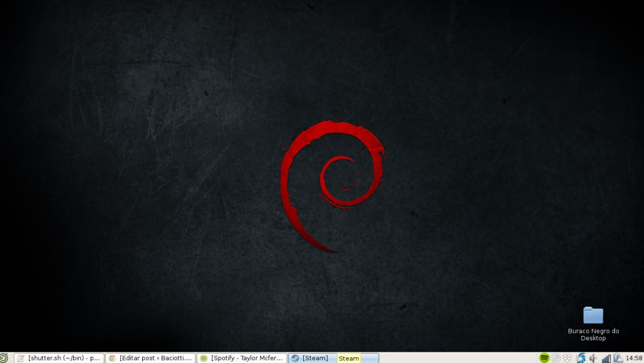Switch to the shutter.sh editor window

pos(59,358)
